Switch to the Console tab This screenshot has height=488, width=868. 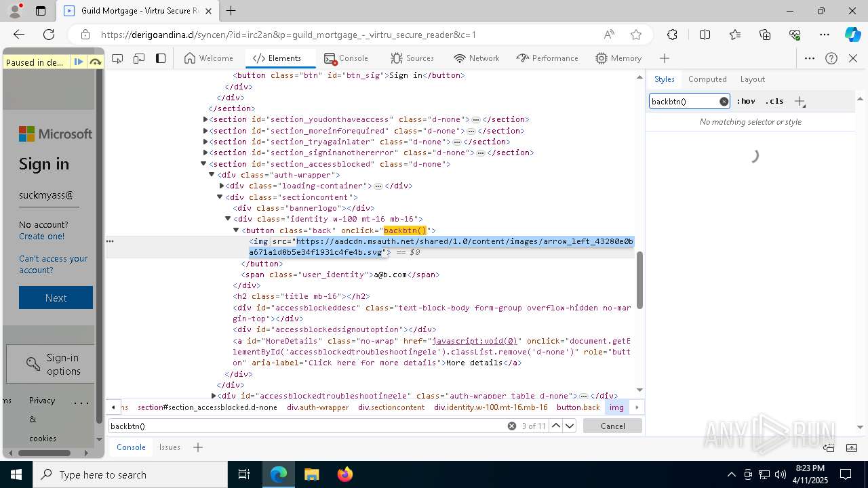tap(346, 58)
